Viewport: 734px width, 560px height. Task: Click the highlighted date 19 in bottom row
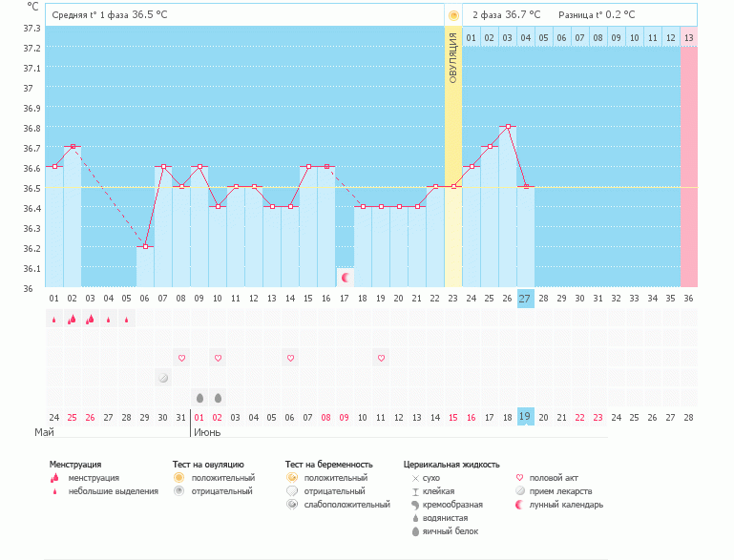525,417
